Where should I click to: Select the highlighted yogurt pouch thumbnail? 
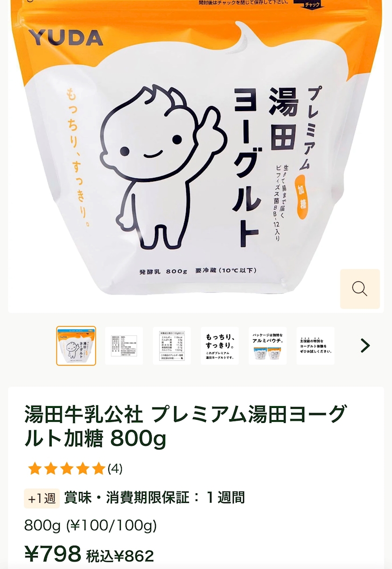(76, 346)
